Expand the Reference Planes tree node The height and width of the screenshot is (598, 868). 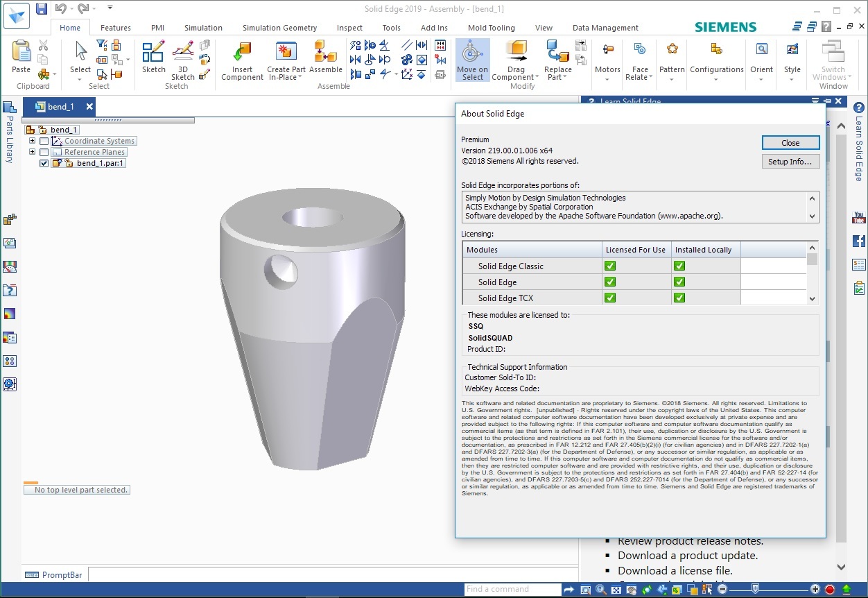32,152
